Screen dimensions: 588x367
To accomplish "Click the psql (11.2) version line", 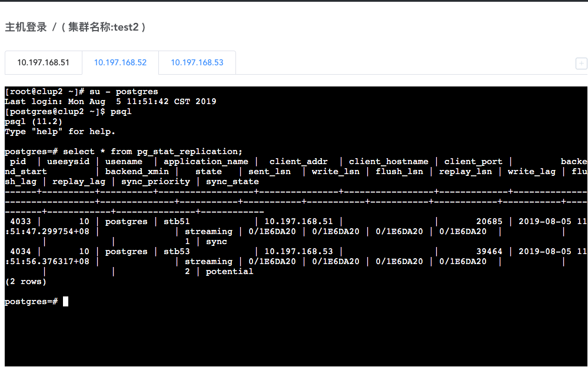I will 34,122.
